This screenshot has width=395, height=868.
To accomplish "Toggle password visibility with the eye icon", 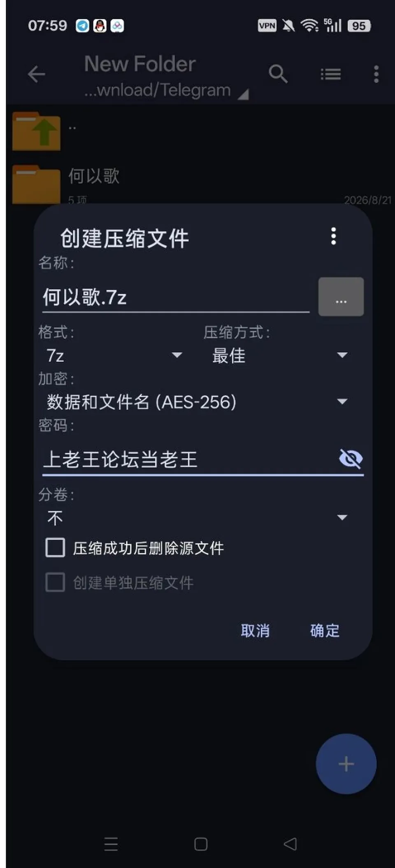I will click(x=351, y=459).
